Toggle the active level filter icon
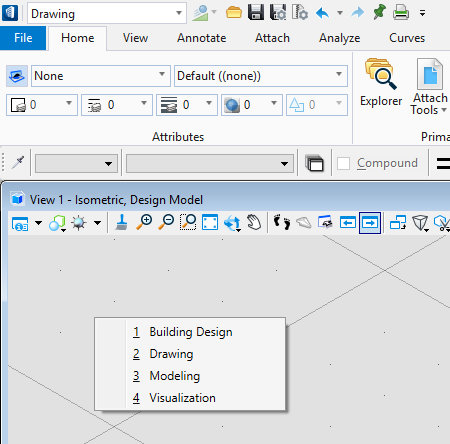The height and width of the screenshot is (444, 450). [x=17, y=76]
